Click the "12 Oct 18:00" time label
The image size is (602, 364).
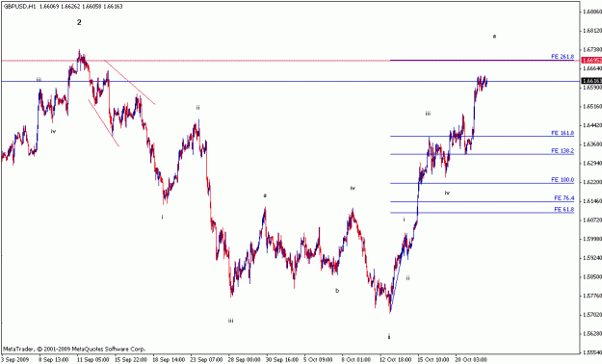397,360
